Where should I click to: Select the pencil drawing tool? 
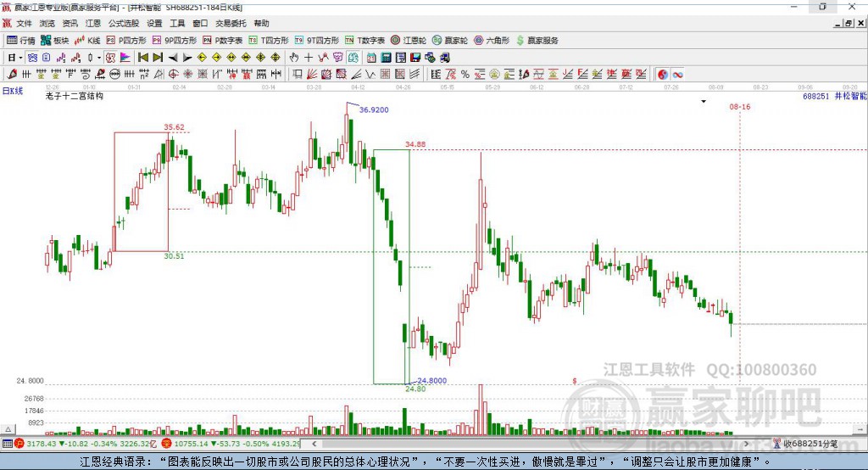12,75
